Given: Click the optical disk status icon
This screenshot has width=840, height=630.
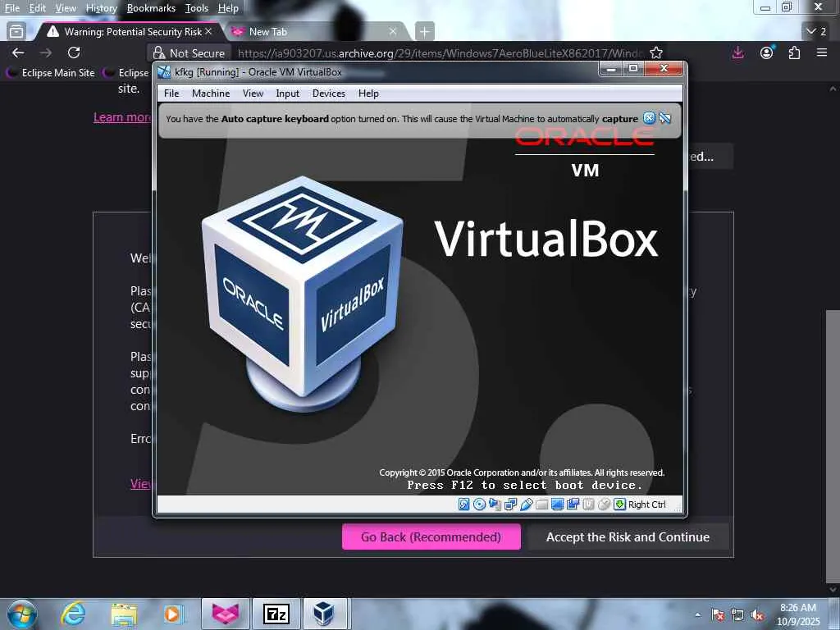Looking at the screenshot, I should (x=479, y=504).
